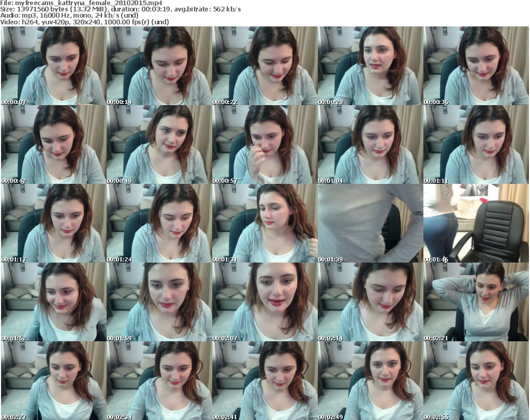
Task: Pick the 00:01:31 video frame
Action: [x=264, y=223]
